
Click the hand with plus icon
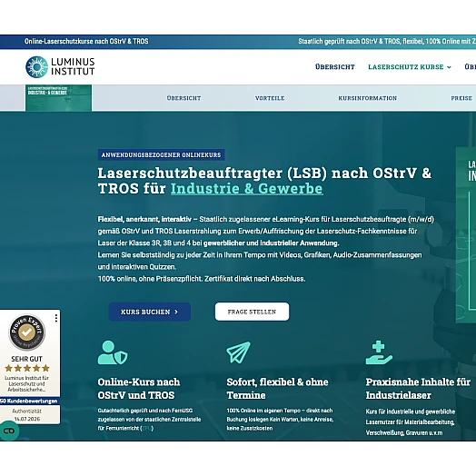tap(379, 352)
